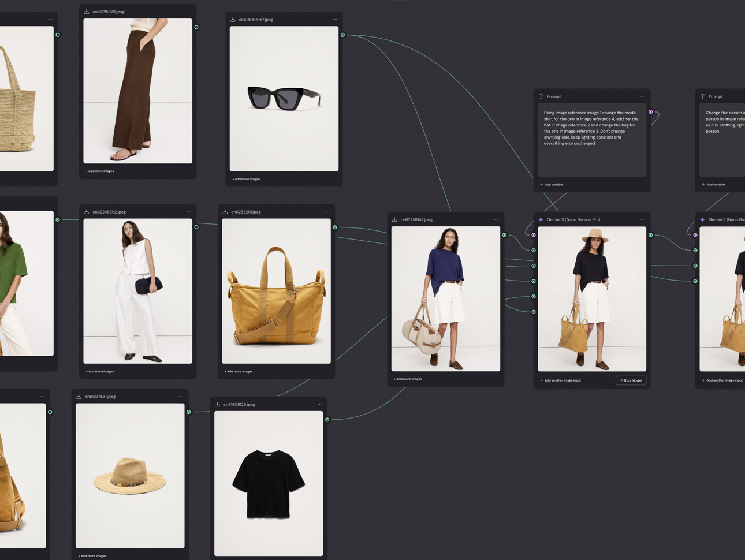Select the cn60680087.jpeg node title
Image resolution: width=745 pixels, height=560 pixels.
(x=256, y=20)
